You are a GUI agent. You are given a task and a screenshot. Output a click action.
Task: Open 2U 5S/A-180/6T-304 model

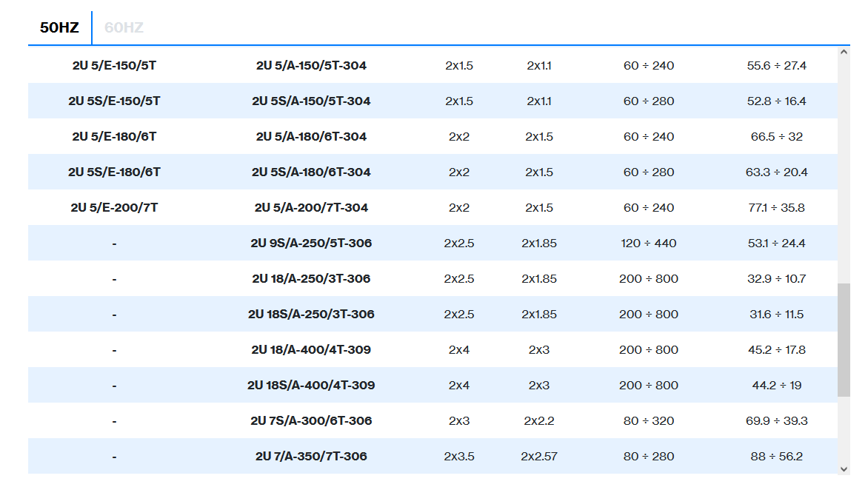[311, 172]
